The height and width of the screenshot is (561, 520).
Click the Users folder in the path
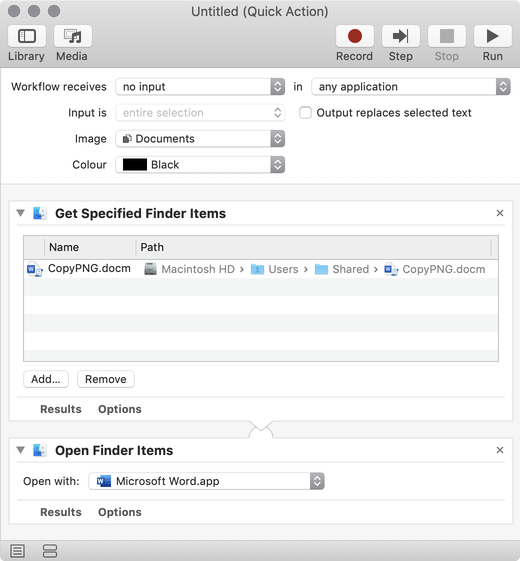pos(274,269)
